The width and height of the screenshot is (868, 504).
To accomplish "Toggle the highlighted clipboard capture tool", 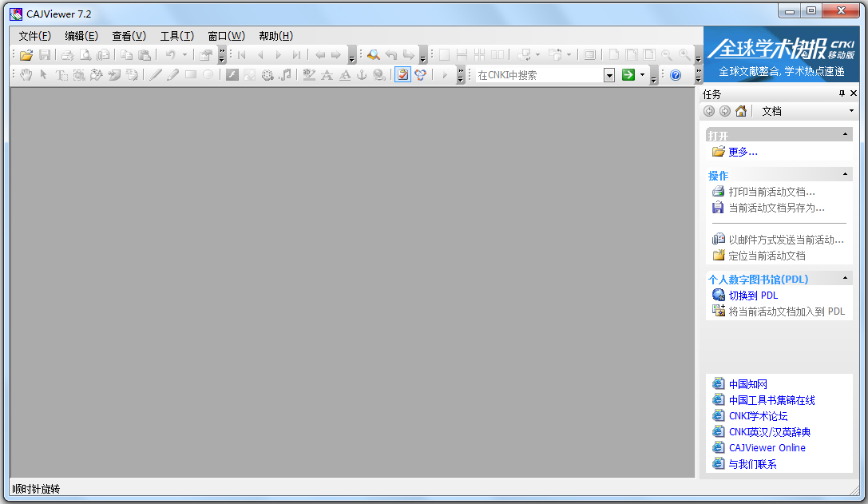I will coord(403,74).
